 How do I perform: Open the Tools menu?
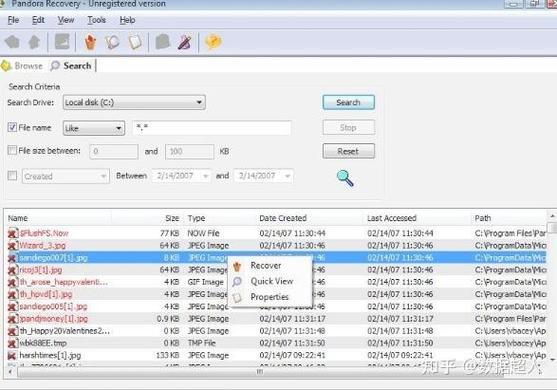(97, 20)
